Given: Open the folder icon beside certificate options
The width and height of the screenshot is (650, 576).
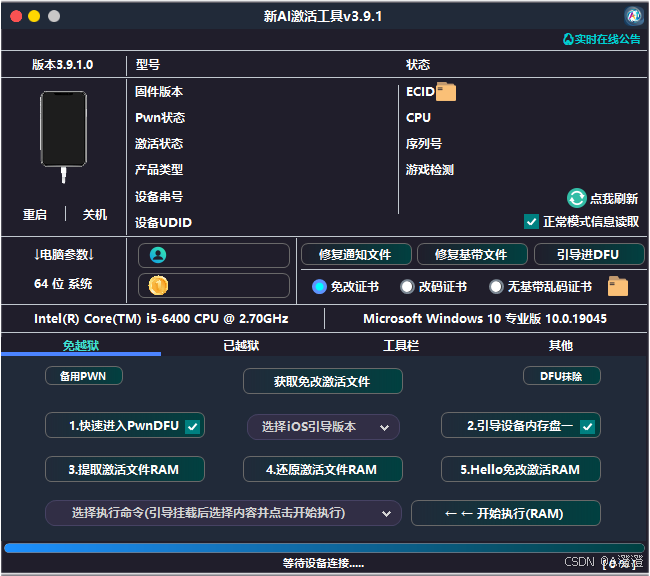Looking at the screenshot, I should click(618, 286).
